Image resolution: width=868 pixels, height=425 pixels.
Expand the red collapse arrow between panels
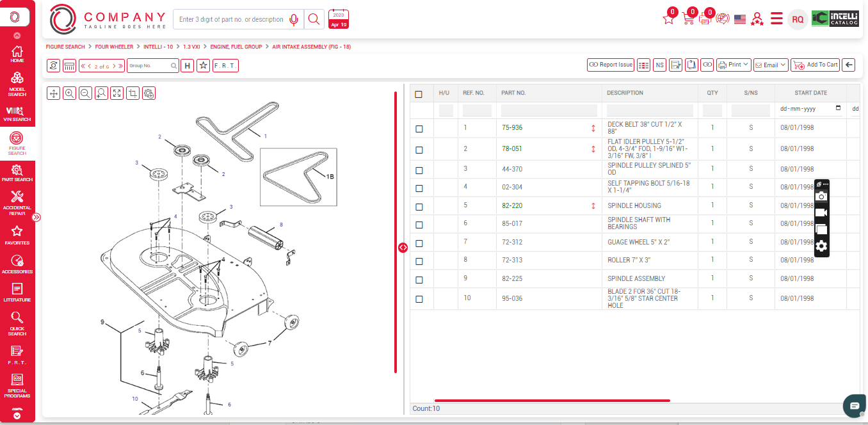point(403,247)
